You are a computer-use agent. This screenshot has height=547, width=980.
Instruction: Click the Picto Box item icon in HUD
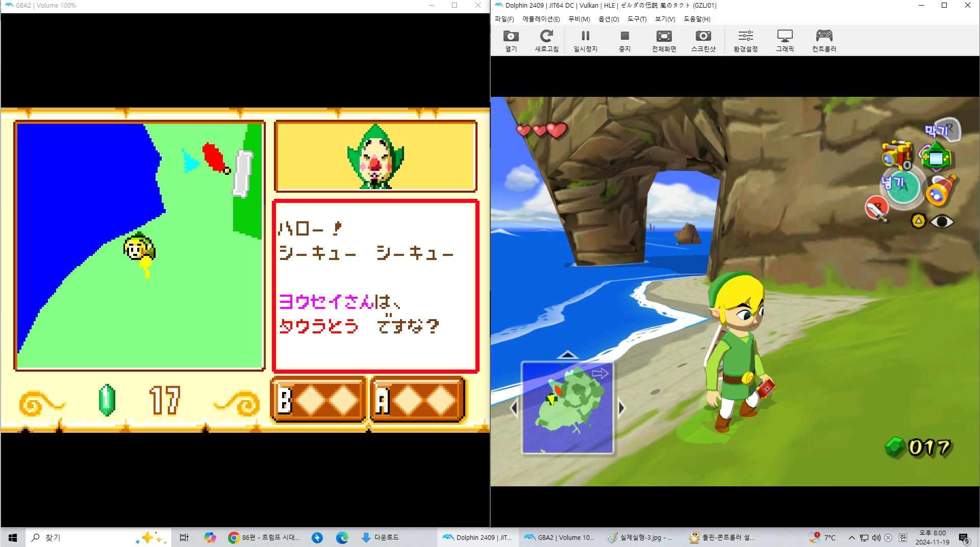coord(896,155)
